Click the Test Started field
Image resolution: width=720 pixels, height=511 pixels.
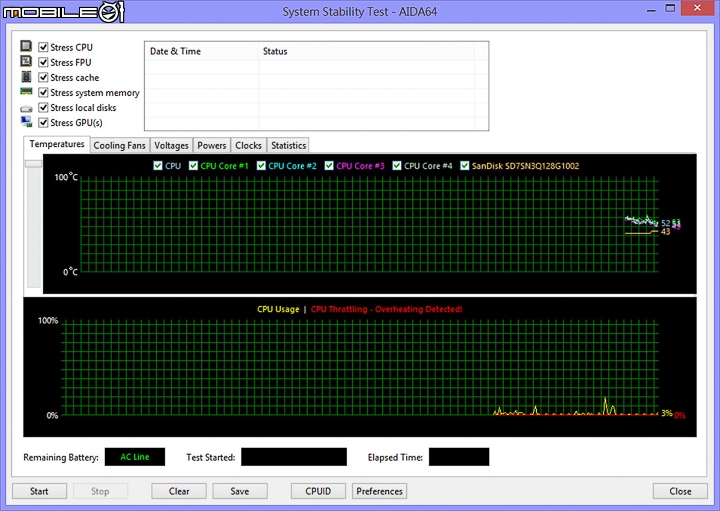[x=294, y=457]
